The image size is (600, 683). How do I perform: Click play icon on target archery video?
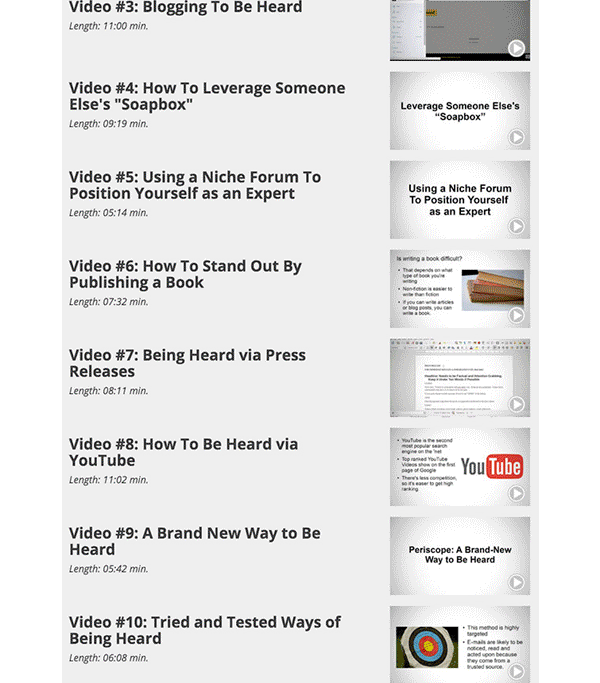point(516,671)
